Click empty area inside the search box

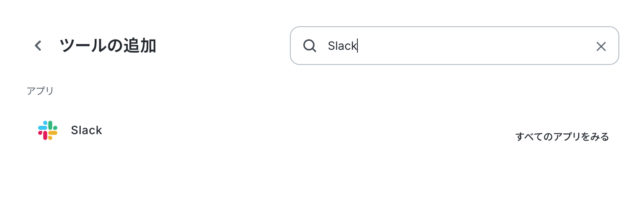click(474, 46)
